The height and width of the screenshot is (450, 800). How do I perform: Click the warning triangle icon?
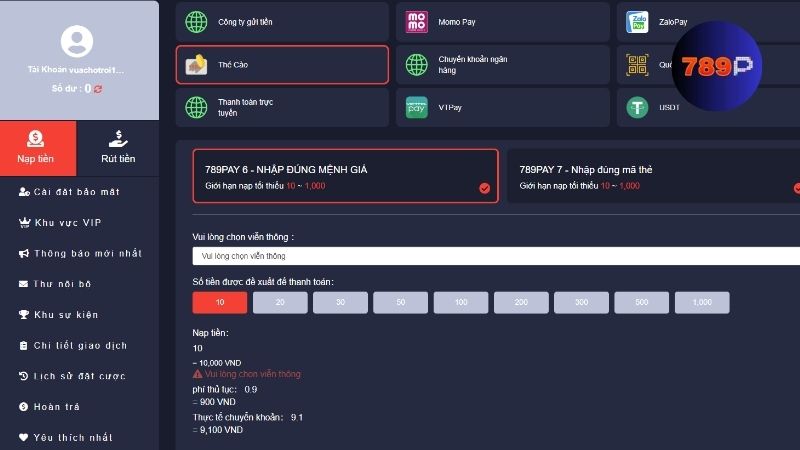[197, 374]
